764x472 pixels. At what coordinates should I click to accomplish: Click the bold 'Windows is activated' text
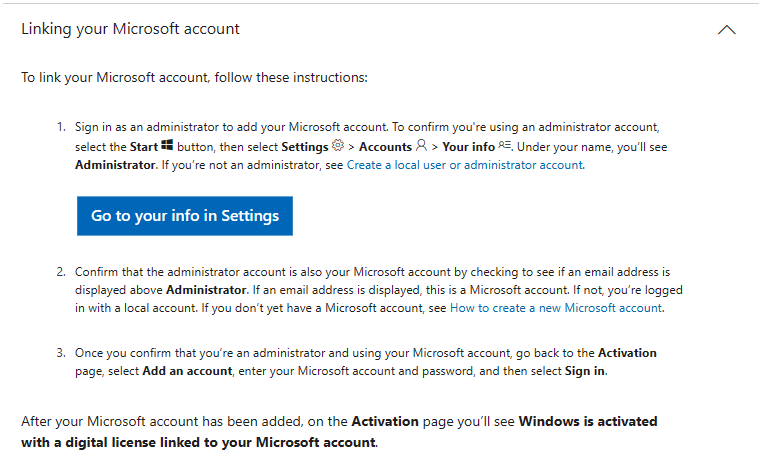[x=588, y=421]
